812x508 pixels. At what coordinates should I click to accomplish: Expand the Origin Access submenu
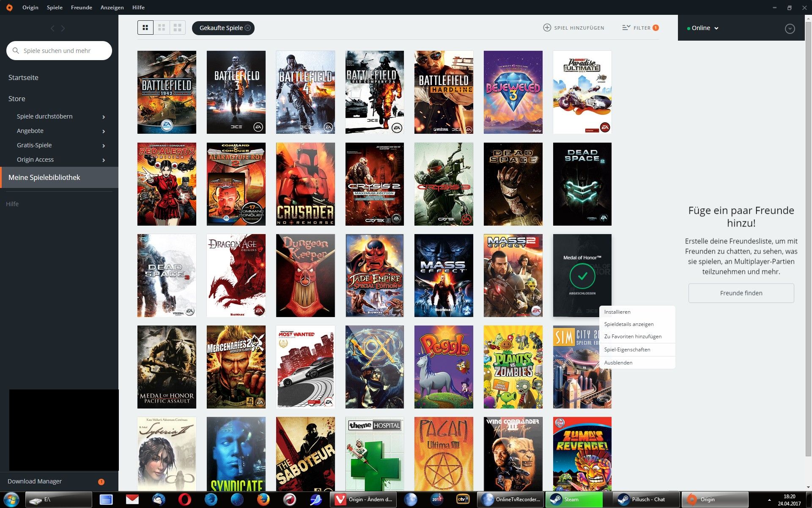(104, 160)
